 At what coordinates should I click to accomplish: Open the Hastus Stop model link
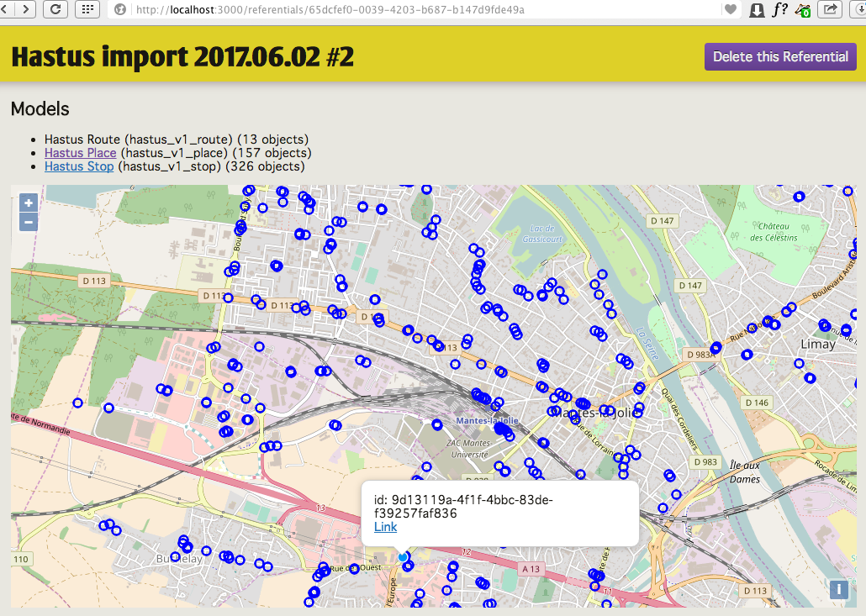79,166
